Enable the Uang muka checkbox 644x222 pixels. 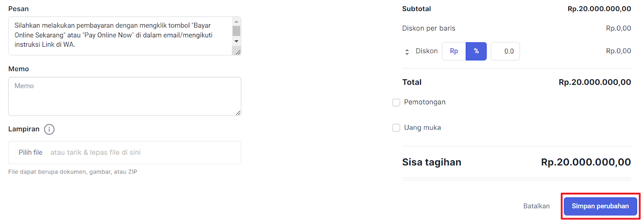coord(396,128)
